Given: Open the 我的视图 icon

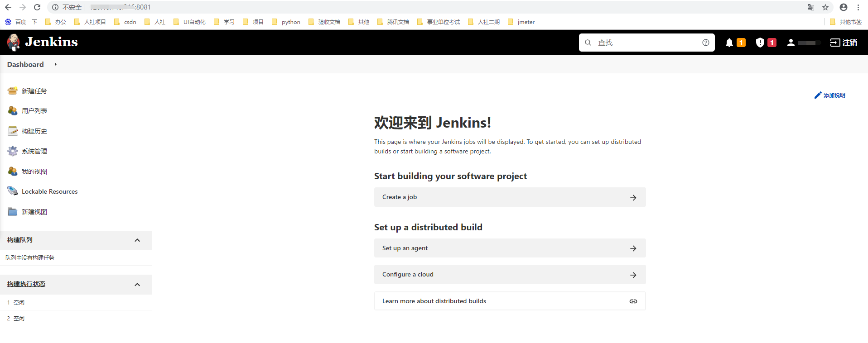Looking at the screenshot, I should [x=13, y=171].
